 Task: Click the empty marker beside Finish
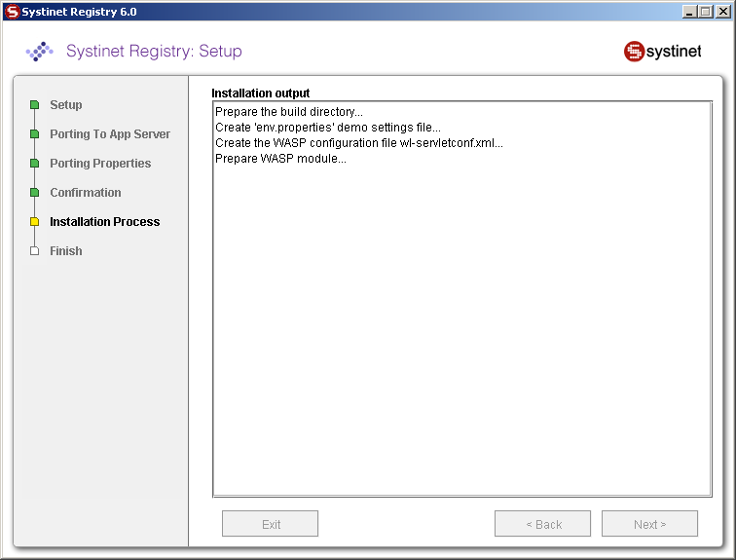[x=34, y=250]
